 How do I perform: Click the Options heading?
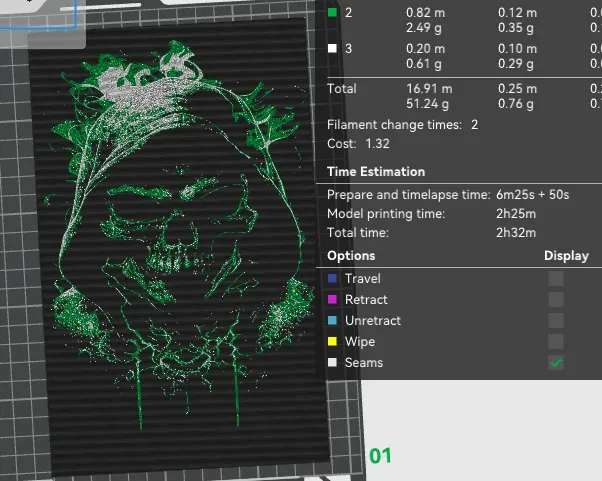(x=351, y=256)
